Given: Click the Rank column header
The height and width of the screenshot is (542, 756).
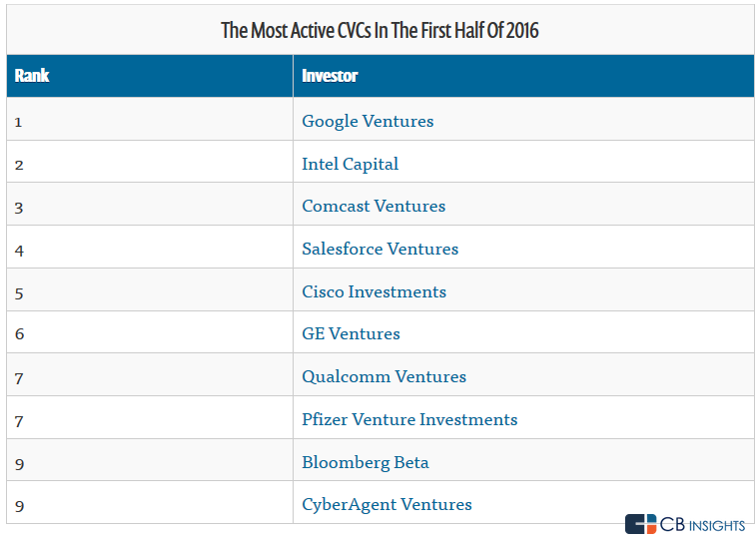Looking at the screenshot, I should pos(32,76).
